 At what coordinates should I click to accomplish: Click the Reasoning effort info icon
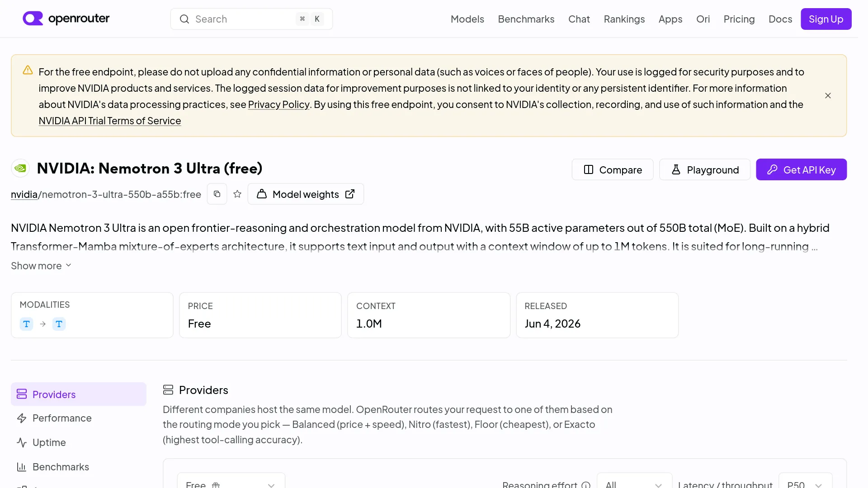click(x=586, y=485)
